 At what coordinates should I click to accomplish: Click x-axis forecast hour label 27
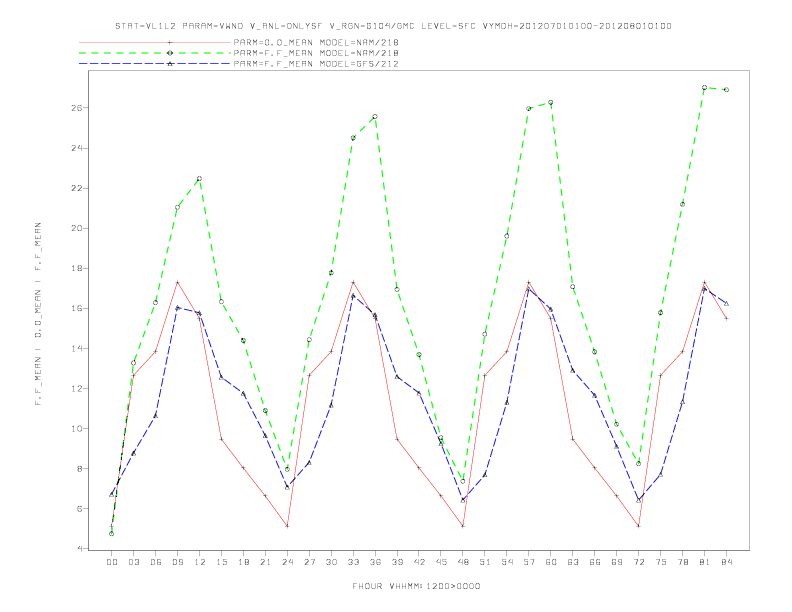coord(309,562)
